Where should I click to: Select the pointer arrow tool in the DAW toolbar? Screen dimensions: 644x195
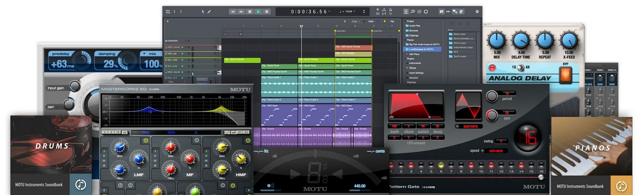pos(203,12)
